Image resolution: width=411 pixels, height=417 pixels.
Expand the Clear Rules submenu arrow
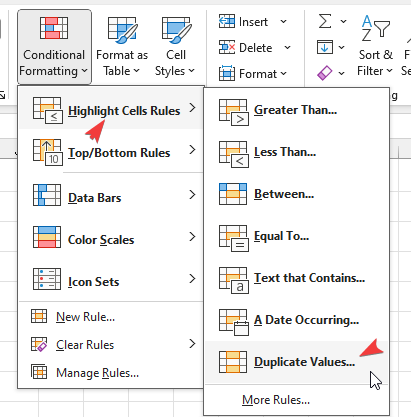coord(192,344)
